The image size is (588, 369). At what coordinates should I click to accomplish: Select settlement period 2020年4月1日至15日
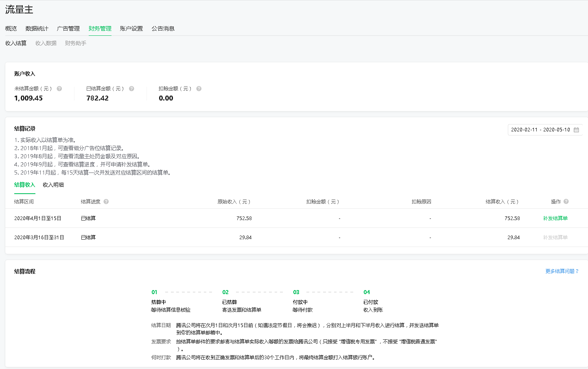38,218
